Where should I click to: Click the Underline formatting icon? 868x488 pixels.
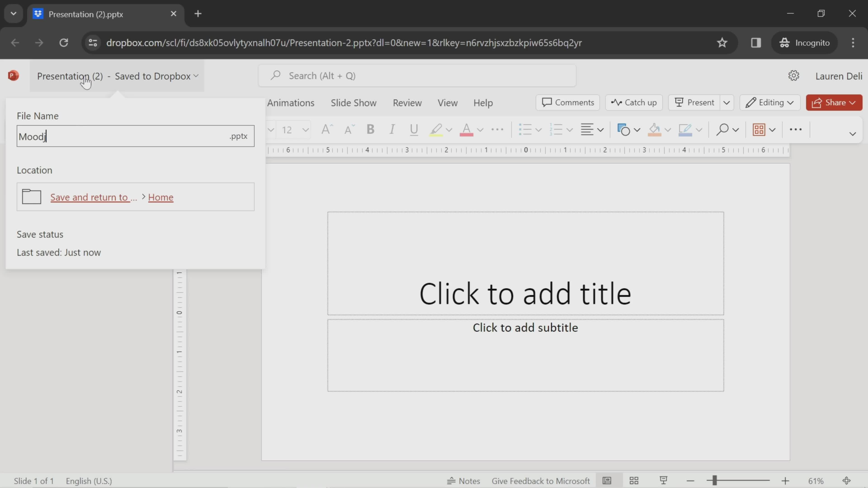414,129
